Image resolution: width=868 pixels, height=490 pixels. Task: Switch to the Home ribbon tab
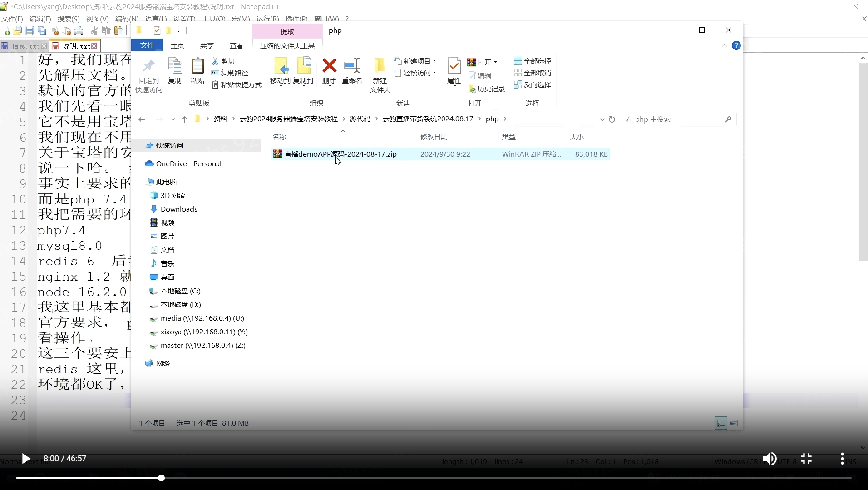coord(178,45)
